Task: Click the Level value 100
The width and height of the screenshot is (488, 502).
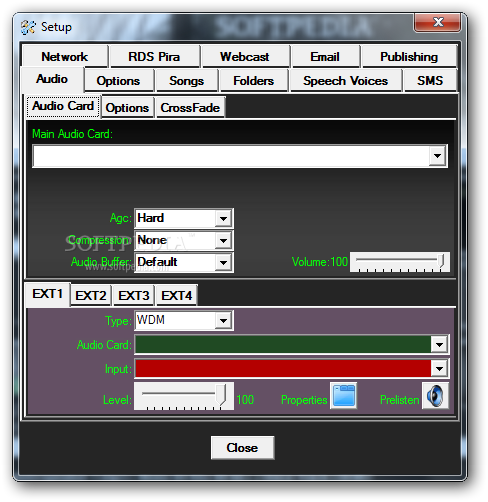Action: click(245, 399)
